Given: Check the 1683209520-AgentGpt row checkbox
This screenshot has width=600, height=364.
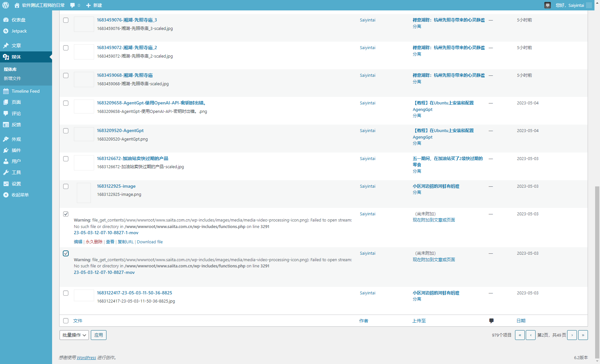Looking at the screenshot, I should tap(66, 131).
